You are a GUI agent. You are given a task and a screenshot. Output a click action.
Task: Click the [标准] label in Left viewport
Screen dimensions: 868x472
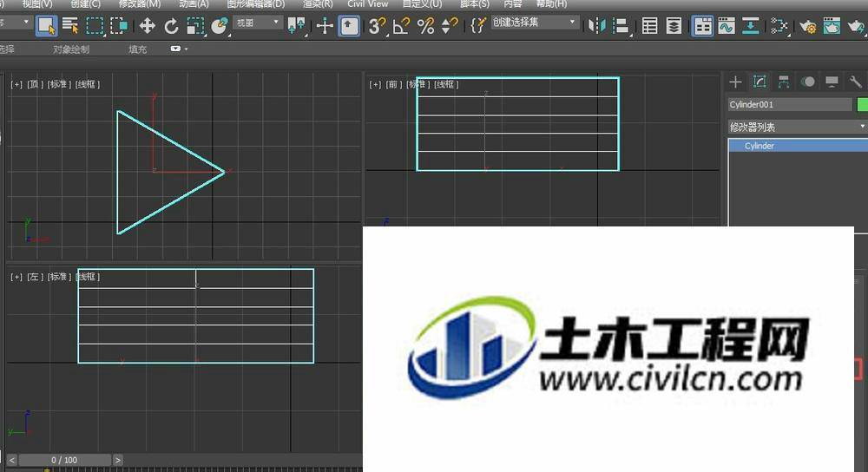pos(59,277)
